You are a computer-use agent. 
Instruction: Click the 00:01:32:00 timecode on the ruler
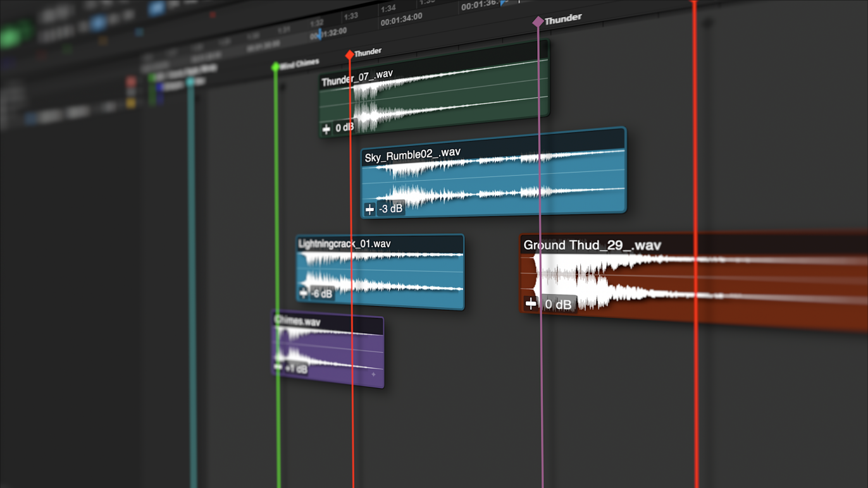point(328,34)
